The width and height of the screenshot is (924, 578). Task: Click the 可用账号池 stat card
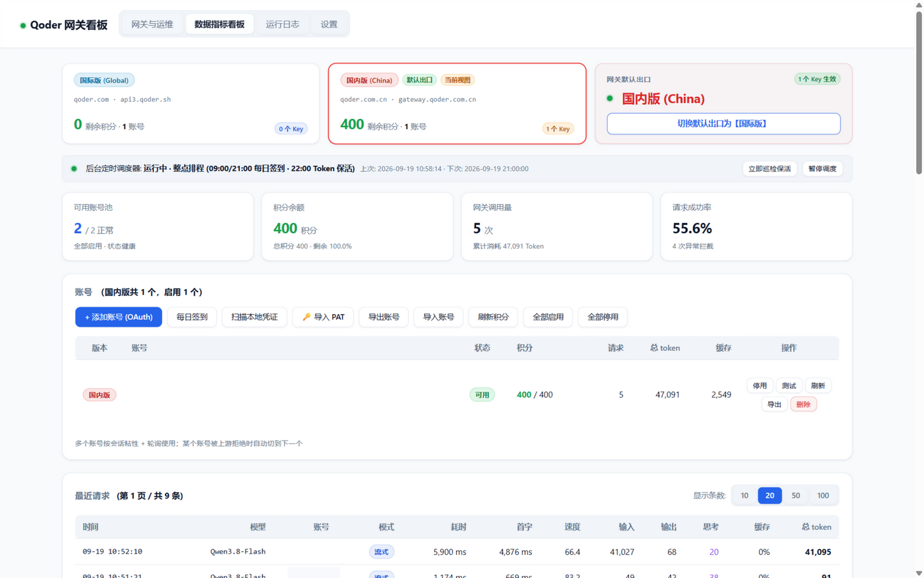click(x=158, y=227)
